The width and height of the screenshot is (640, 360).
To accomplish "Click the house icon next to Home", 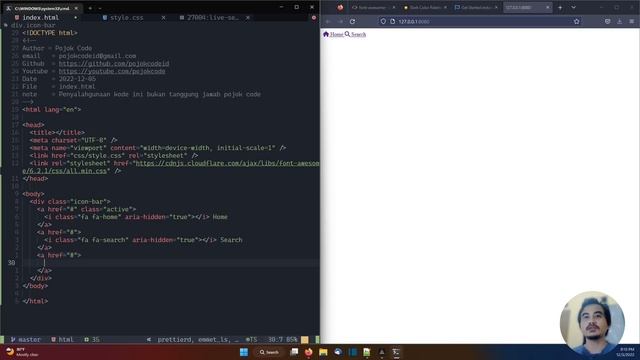I will pos(326,34).
